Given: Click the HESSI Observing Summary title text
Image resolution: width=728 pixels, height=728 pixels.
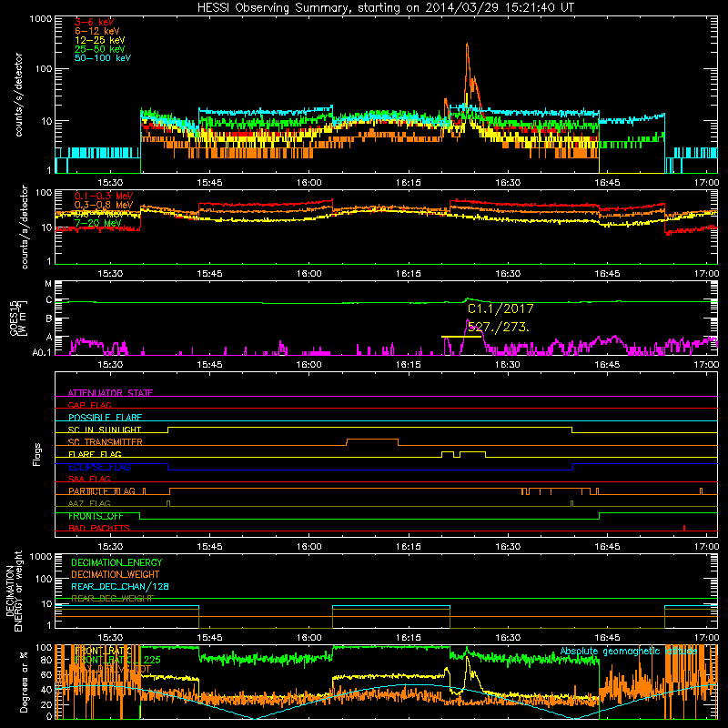Looking at the screenshot, I should point(385,7).
